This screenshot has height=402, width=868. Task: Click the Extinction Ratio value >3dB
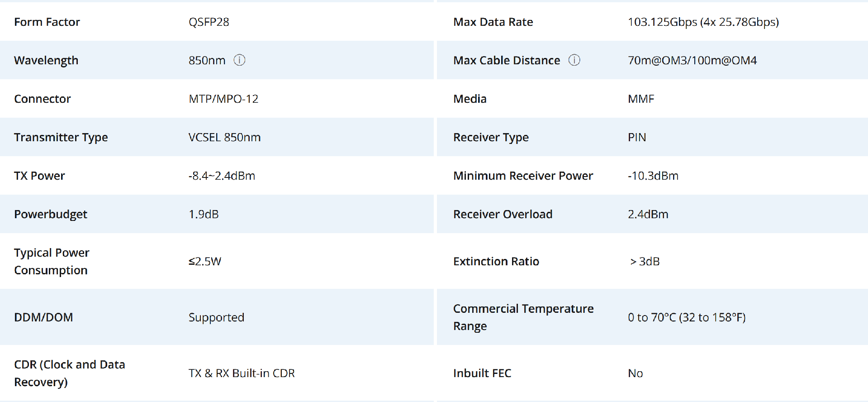(645, 261)
